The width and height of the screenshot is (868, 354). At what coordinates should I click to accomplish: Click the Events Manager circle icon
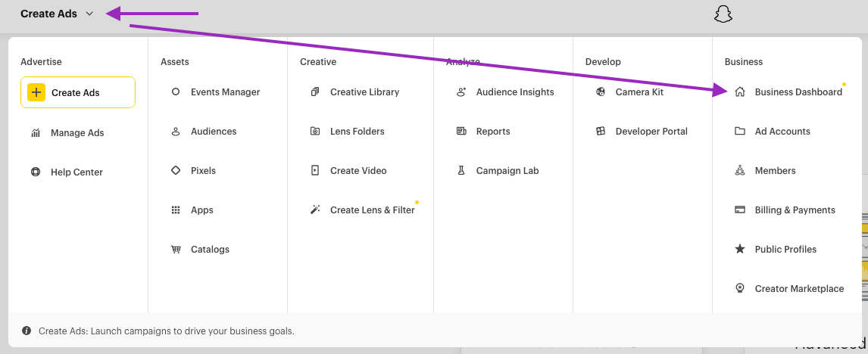pos(176,92)
